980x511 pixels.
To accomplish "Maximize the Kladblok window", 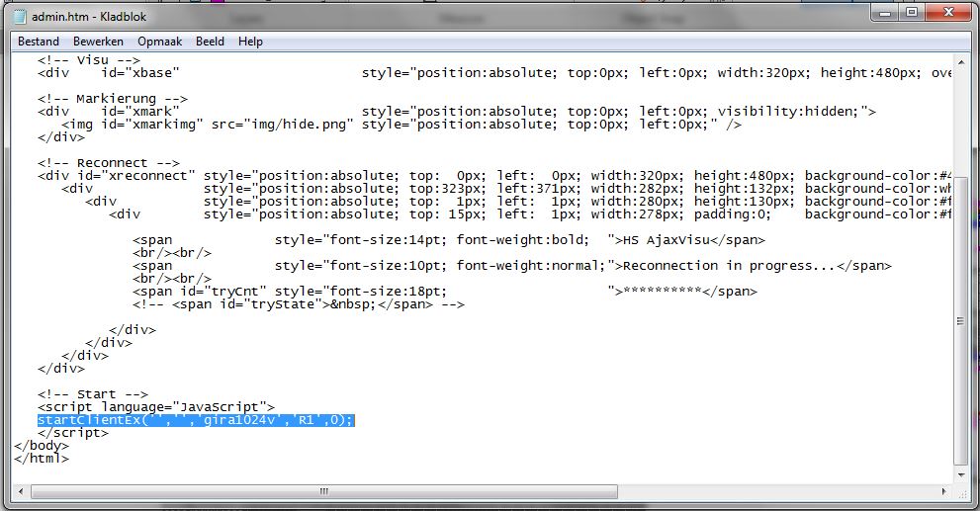I will coord(912,12).
